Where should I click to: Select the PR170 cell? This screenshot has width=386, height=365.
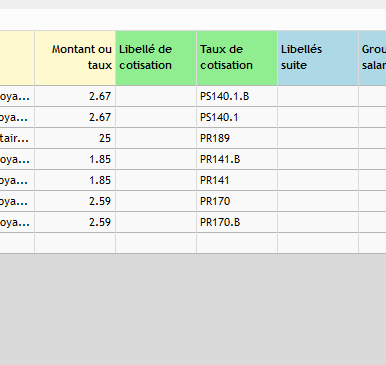point(237,201)
